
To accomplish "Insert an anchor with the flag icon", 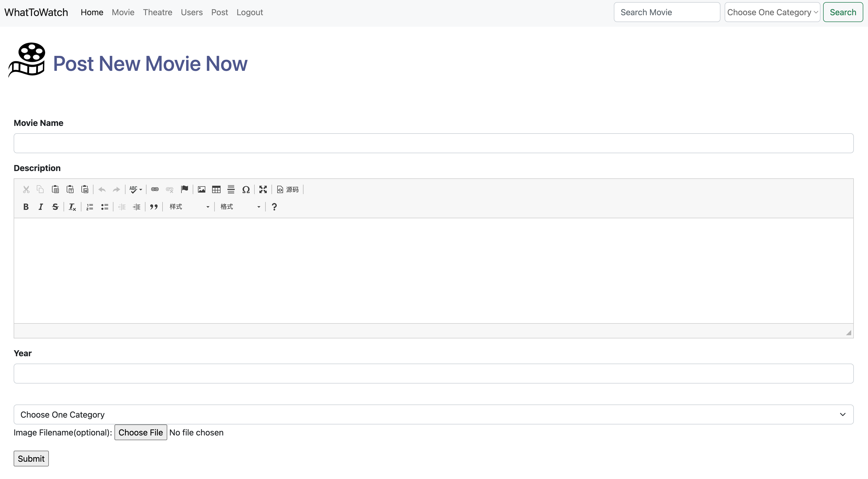I will point(184,189).
